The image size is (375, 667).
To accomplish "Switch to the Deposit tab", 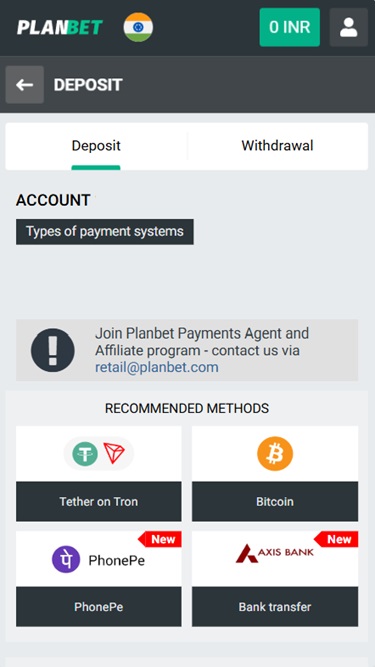I will click(96, 146).
